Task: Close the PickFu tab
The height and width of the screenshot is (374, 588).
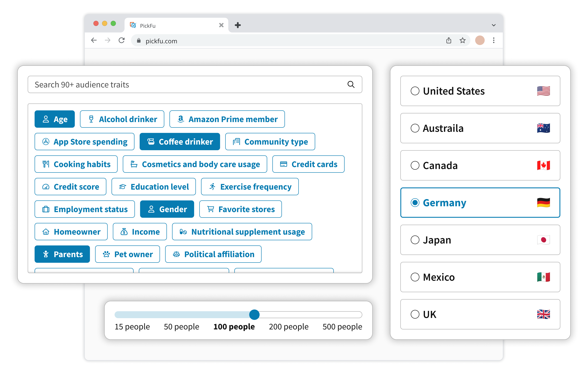Action: coord(221,25)
